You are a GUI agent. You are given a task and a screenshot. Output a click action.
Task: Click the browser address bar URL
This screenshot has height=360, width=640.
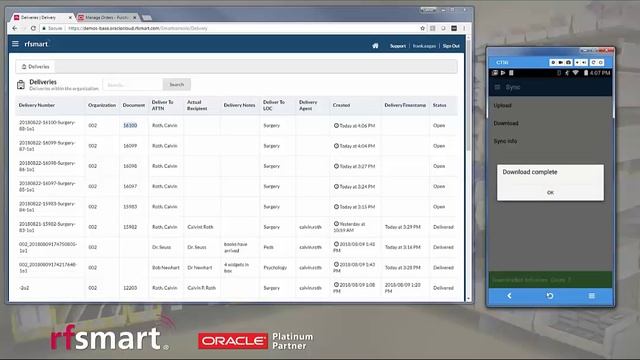pos(138,28)
